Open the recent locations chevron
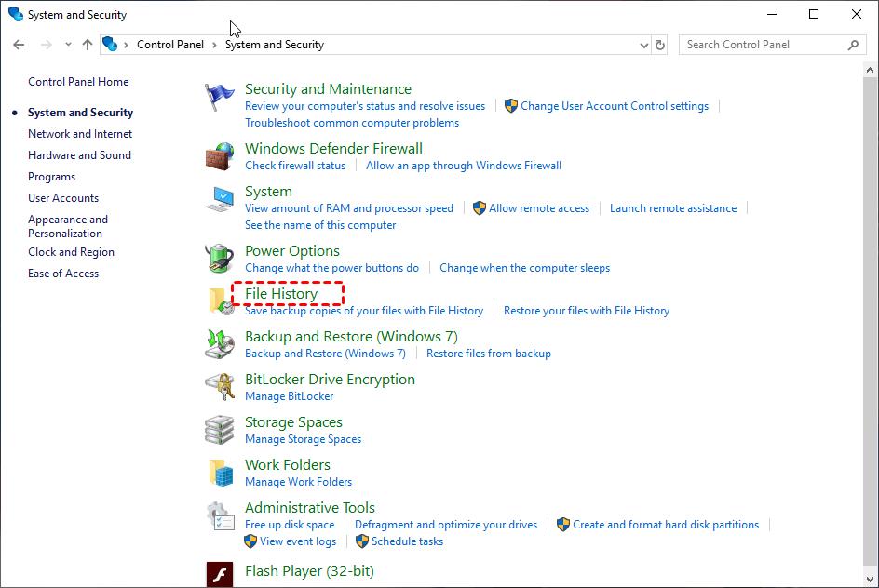The image size is (879, 588). [x=68, y=45]
